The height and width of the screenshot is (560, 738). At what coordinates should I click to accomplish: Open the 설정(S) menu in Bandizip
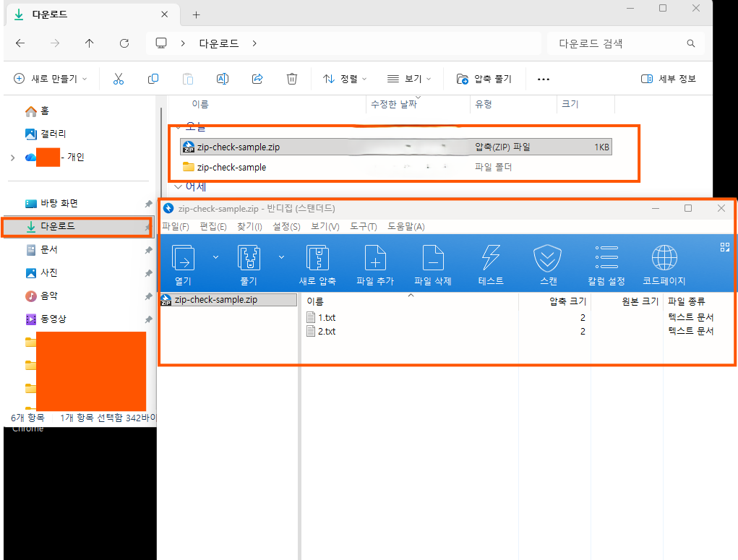[287, 226]
